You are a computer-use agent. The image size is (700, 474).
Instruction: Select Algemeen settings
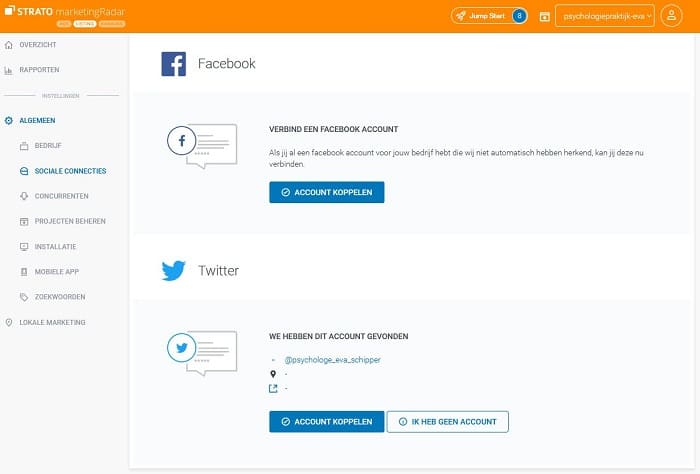[37, 121]
